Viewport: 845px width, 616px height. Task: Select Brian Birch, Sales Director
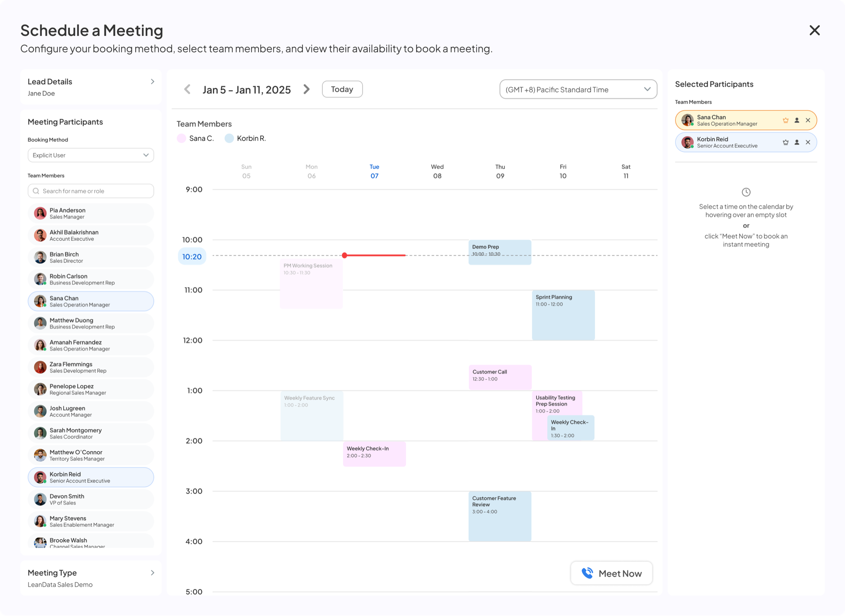click(91, 257)
